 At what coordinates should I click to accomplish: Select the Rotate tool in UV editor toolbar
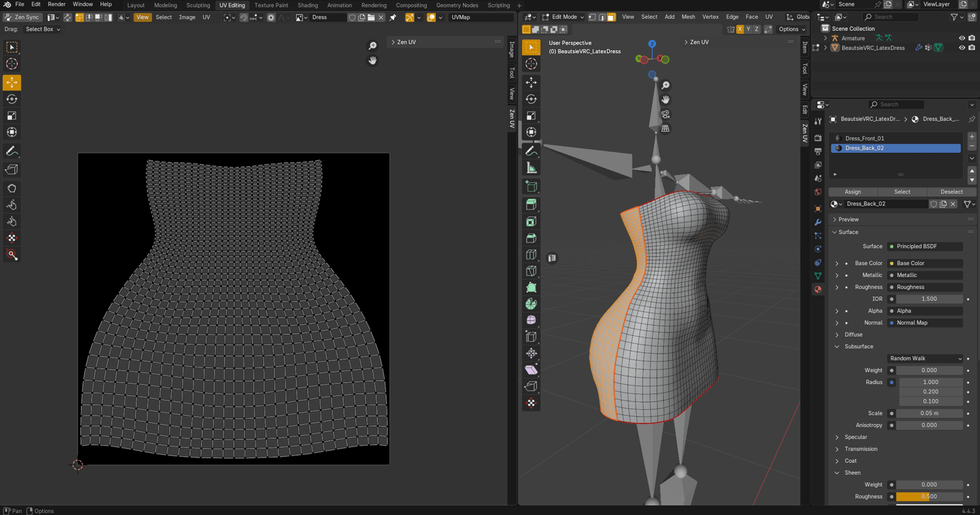(x=12, y=99)
